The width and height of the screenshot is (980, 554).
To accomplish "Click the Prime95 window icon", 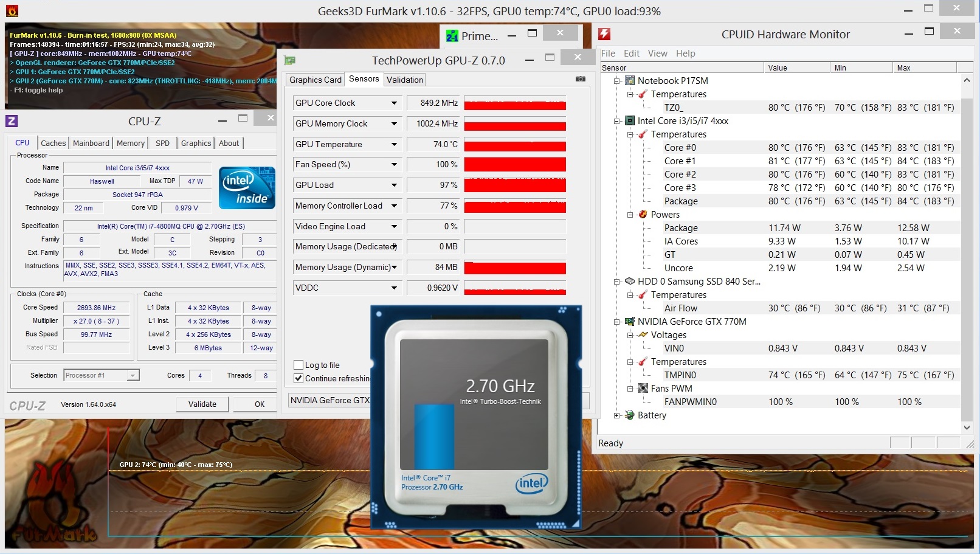I will click(452, 36).
